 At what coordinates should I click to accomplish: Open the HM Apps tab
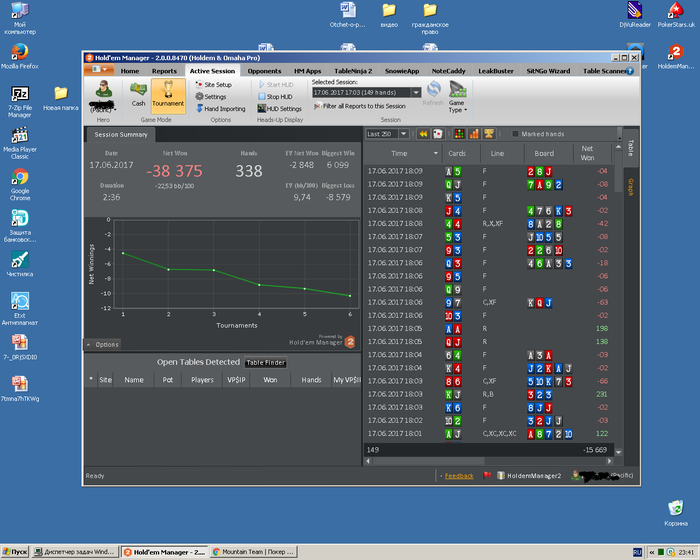click(x=308, y=71)
